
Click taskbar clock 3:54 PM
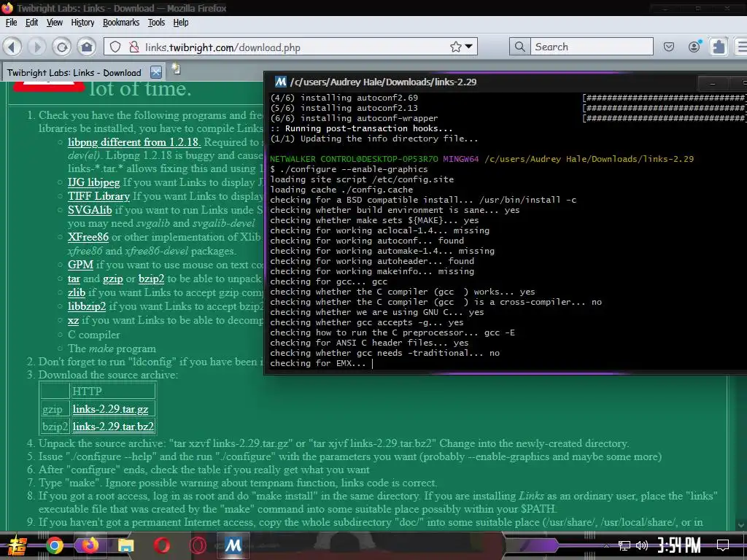(x=679, y=545)
